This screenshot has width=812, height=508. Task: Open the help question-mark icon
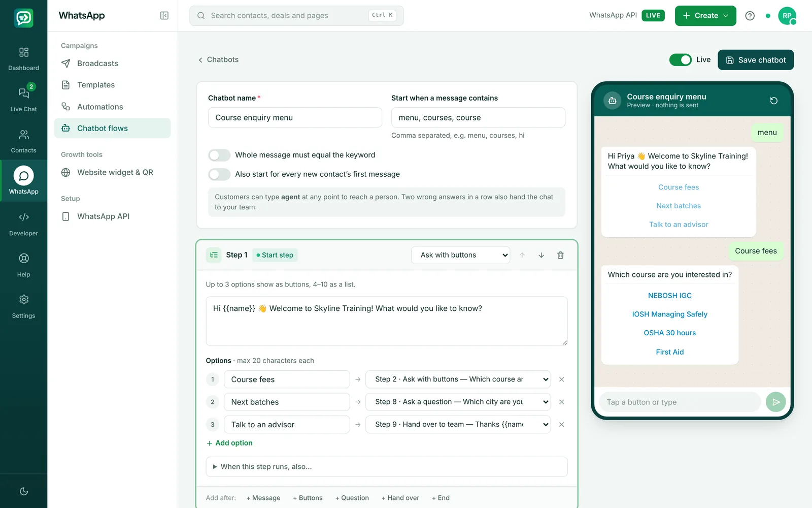750,16
